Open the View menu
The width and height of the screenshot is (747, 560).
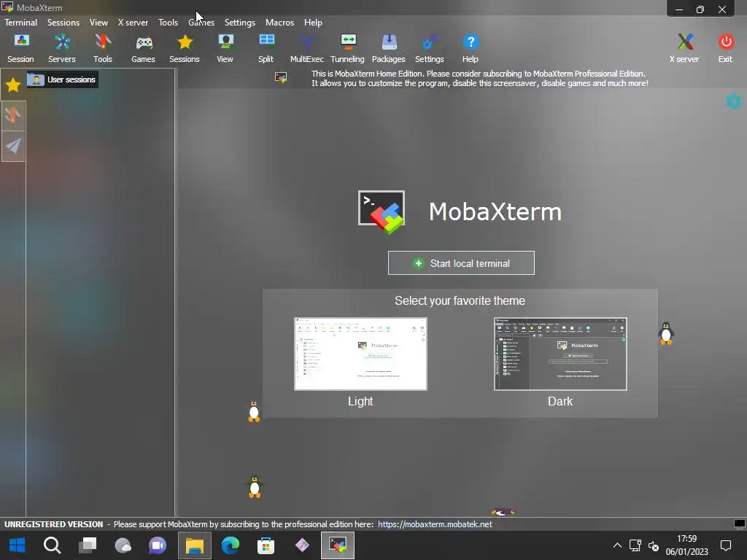click(x=98, y=23)
